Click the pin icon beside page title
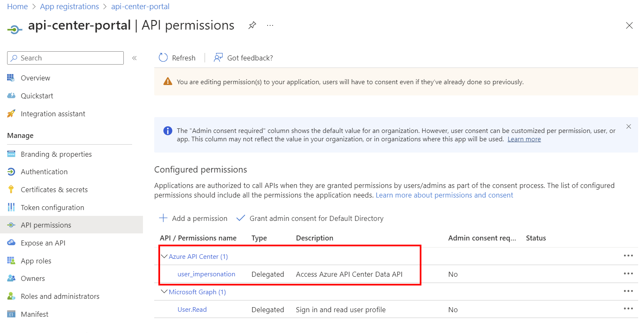 pos(252,25)
